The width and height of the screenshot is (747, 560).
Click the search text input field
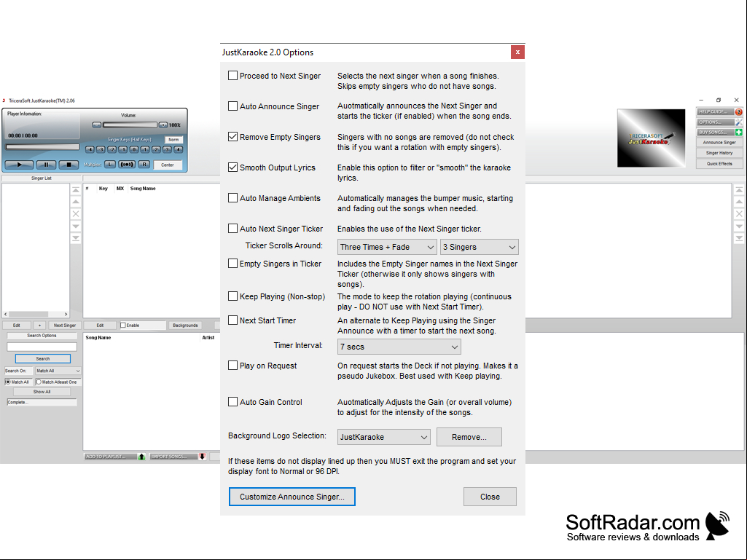click(42, 347)
